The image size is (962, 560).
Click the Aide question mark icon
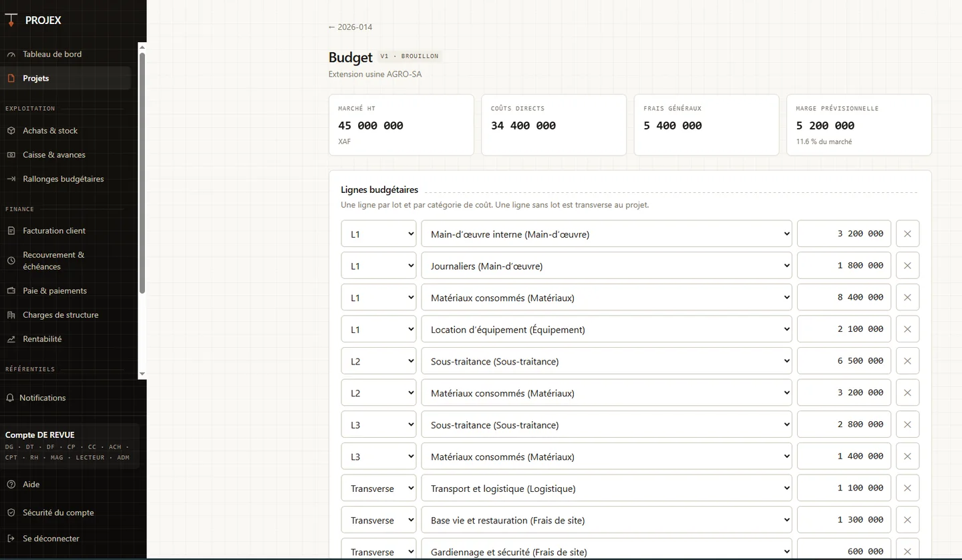(x=11, y=485)
